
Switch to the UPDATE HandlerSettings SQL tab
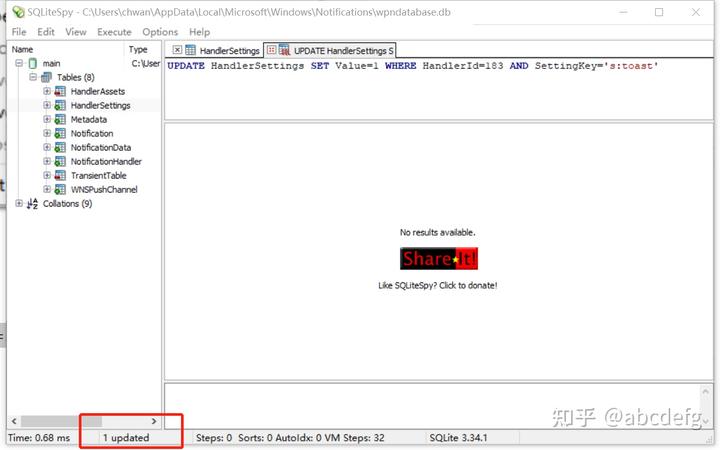343,51
